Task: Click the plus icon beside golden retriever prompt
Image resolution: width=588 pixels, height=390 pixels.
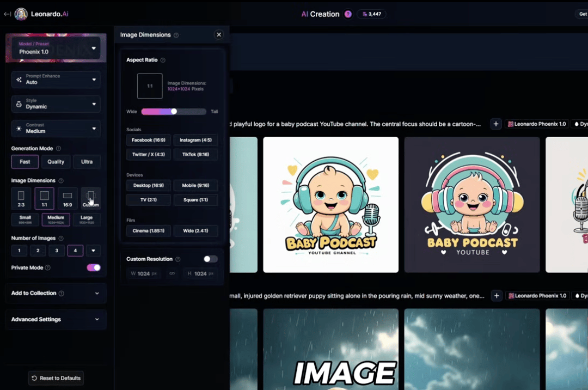Action: 497,296
